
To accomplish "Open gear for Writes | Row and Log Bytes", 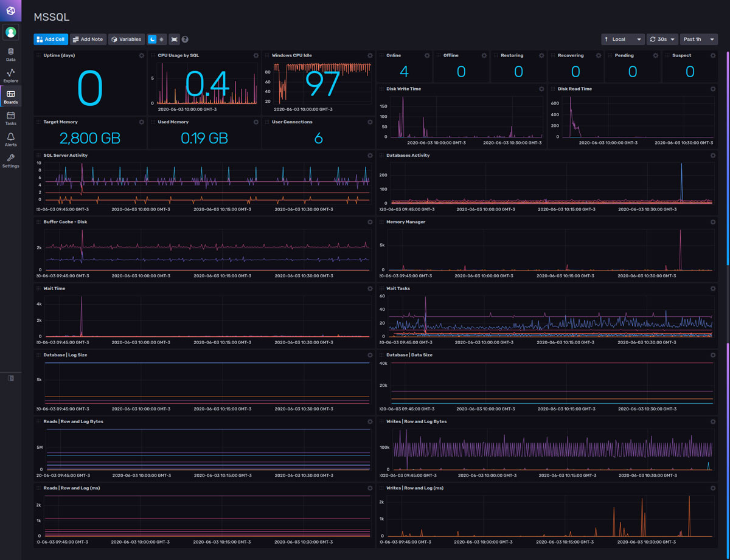I will 713,421.
